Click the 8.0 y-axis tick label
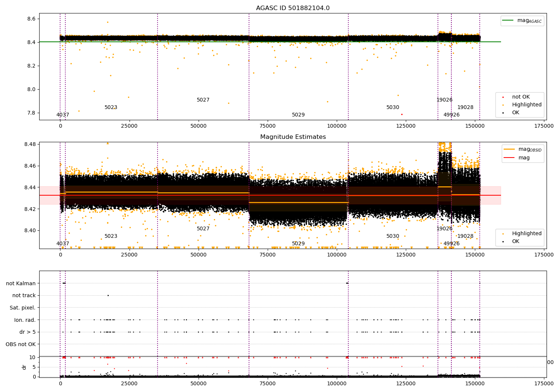The height and width of the screenshot is (392, 560). coord(32,89)
